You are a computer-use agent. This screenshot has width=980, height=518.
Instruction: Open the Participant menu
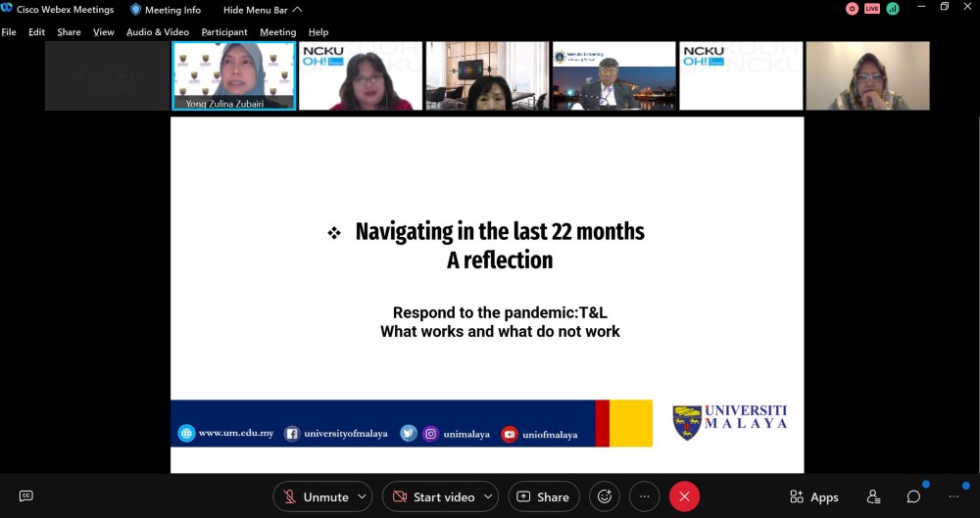click(224, 32)
